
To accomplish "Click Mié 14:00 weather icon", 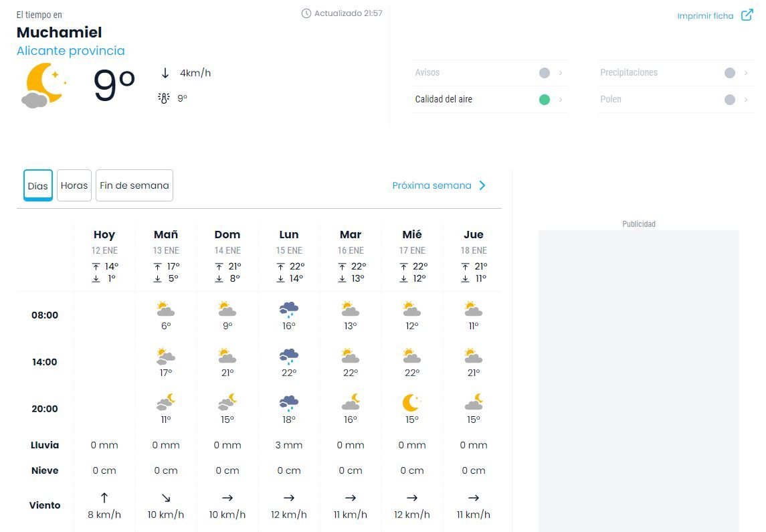I will click(412, 355).
